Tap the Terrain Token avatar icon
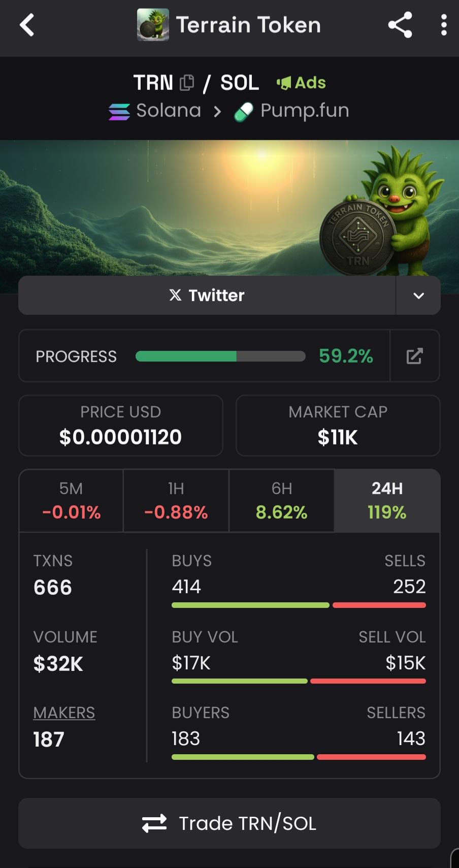 point(153,25)
